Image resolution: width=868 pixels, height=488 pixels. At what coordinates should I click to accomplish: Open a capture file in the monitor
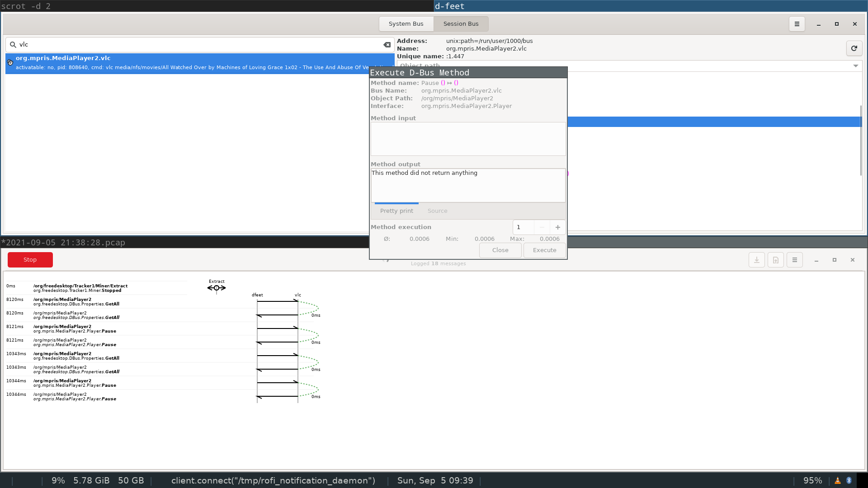coord(776,260)
